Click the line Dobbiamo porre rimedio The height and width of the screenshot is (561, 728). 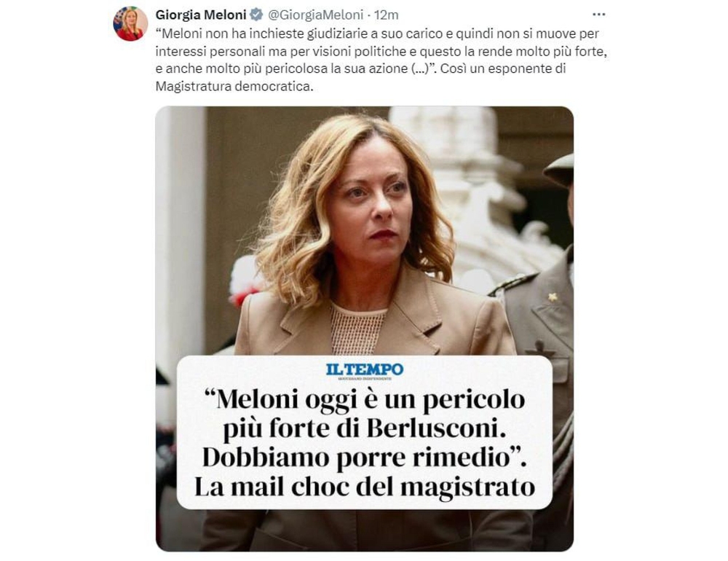[x=365, y=458]
